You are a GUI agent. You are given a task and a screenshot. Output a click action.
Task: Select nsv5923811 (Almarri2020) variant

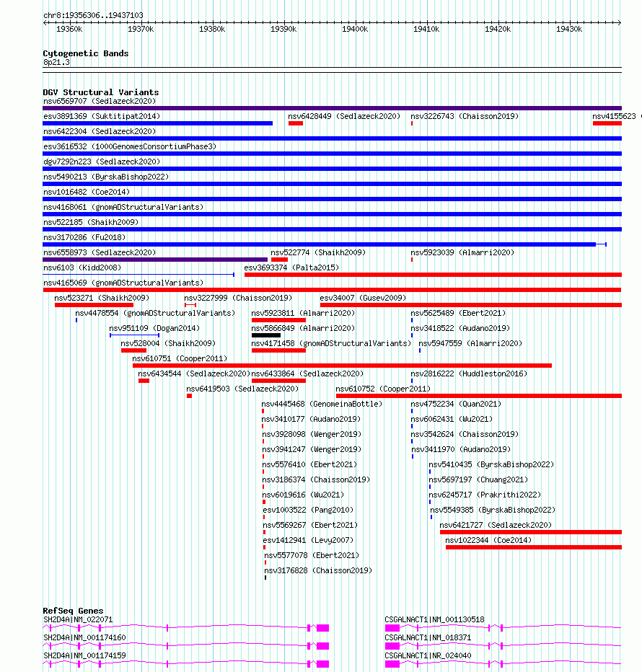303,313
